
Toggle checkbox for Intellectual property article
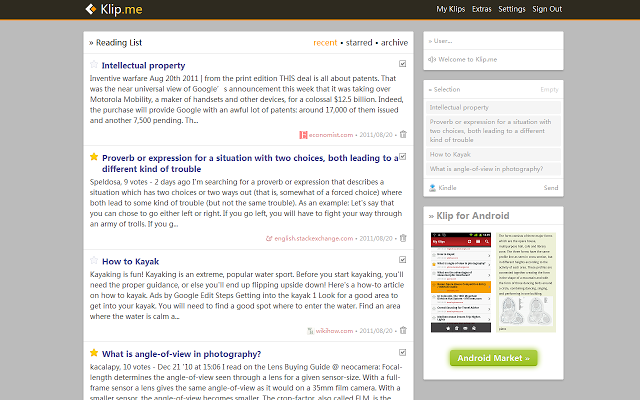click(402, 64)
